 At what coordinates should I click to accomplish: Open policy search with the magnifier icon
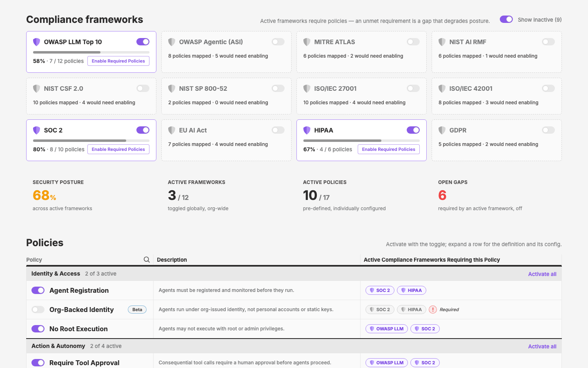[x=147, y=260]
